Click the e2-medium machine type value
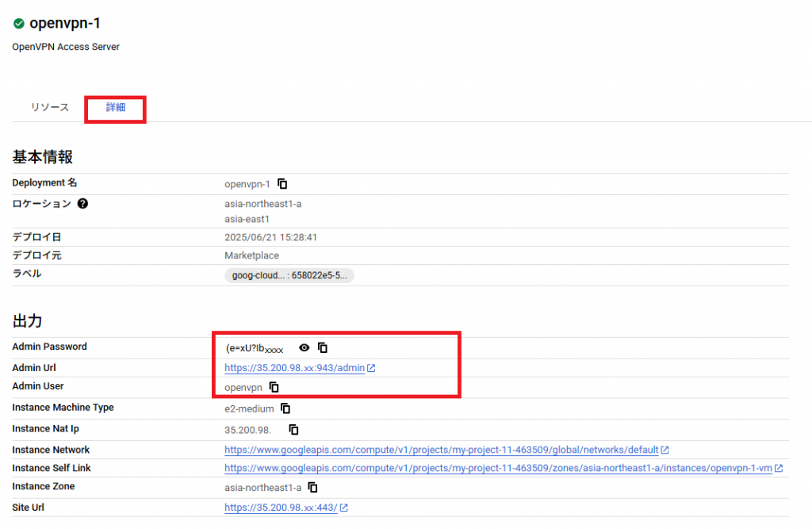 (x=249, y=408)
